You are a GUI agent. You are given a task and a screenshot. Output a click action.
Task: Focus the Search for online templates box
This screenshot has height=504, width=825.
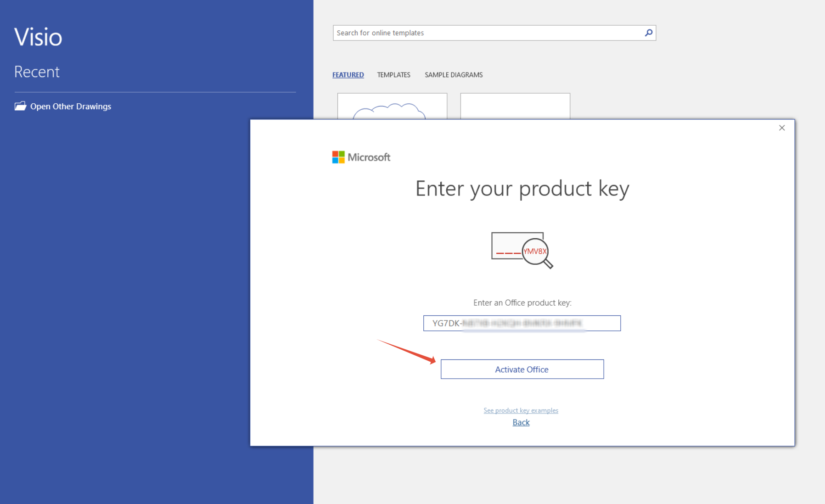494,33
